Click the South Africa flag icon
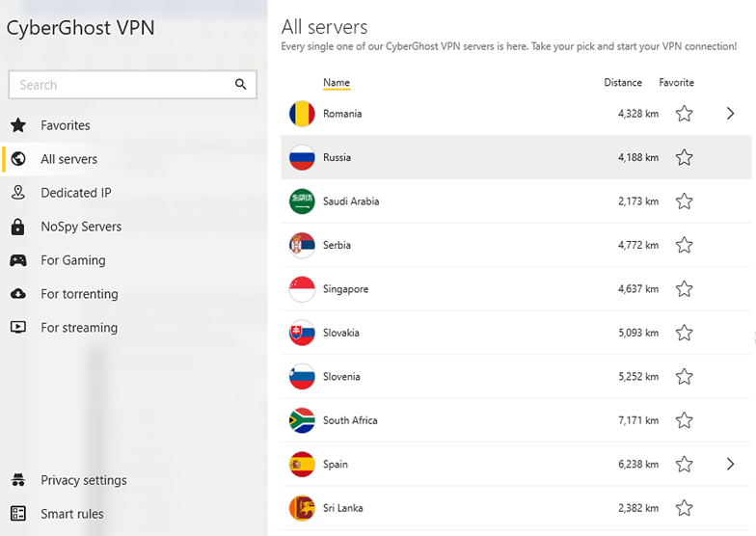The image size is (756, 536). (x=302, y=420)
